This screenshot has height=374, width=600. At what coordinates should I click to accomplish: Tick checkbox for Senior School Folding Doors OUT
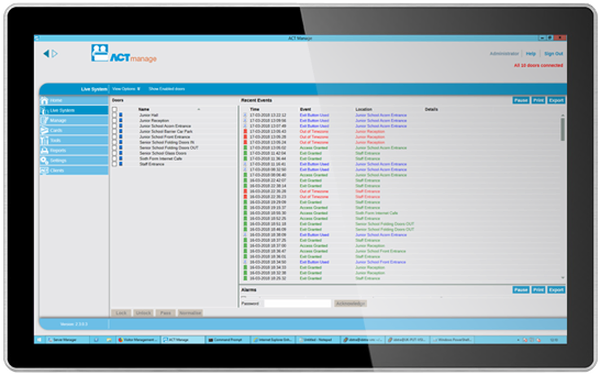(x=114, y=147)
